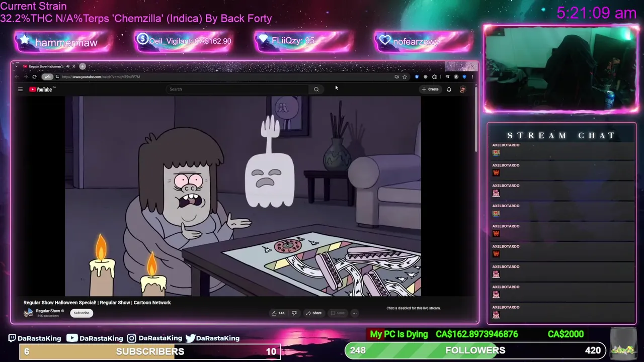Click the video player showing Muscle Man
This screenshot has height=362, width=644.
click(243, 196)
